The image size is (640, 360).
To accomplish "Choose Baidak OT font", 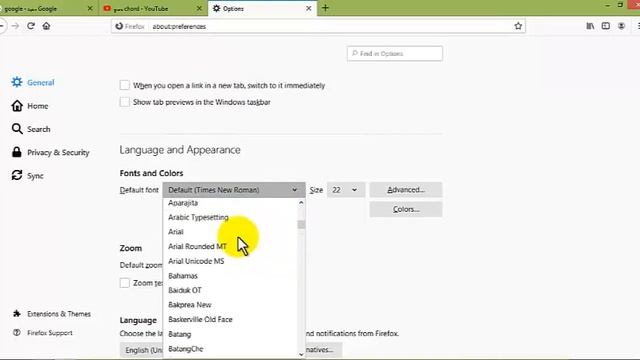I will point(231,290).
